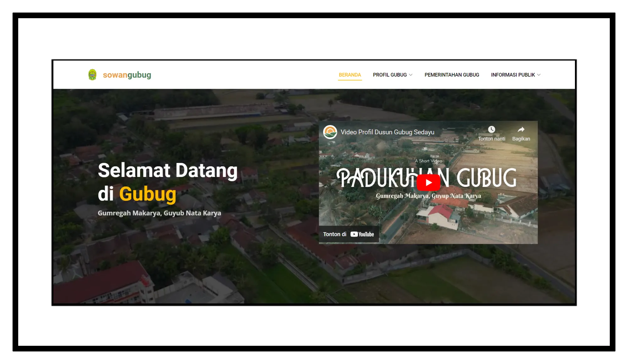Open the PEMERINTAHAN GUBUG menu item
Screen dimensions: 628x364
click(x=452, y=75)
